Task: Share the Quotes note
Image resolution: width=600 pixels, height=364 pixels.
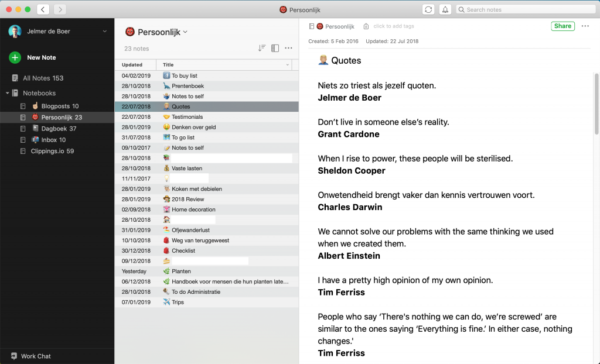Action: pyautogui.click(x=562, y=26)
